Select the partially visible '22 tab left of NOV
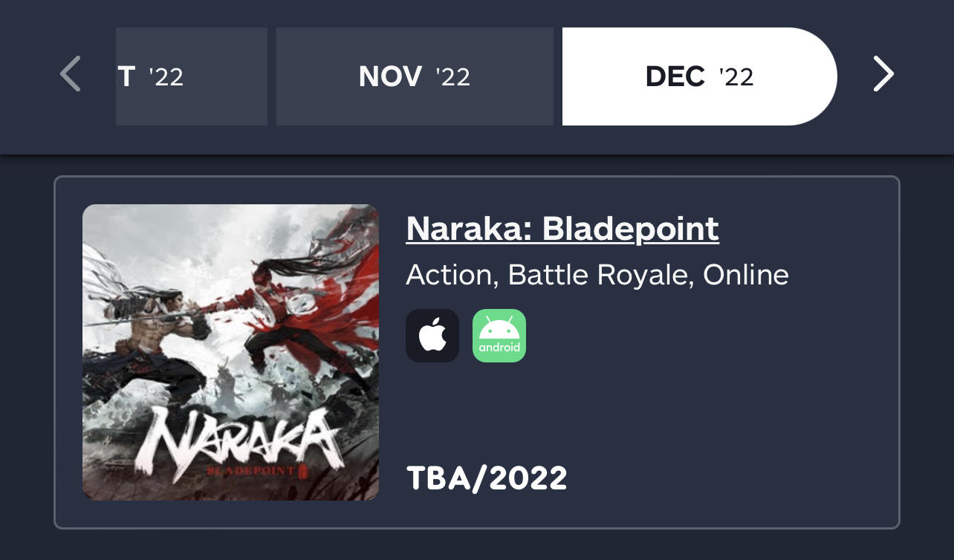This screenshot has width=954, height=560. (191, 76)
